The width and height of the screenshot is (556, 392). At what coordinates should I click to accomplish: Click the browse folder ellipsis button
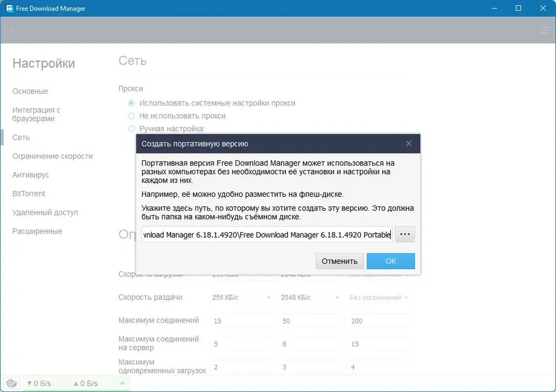(x=405, y=235)
